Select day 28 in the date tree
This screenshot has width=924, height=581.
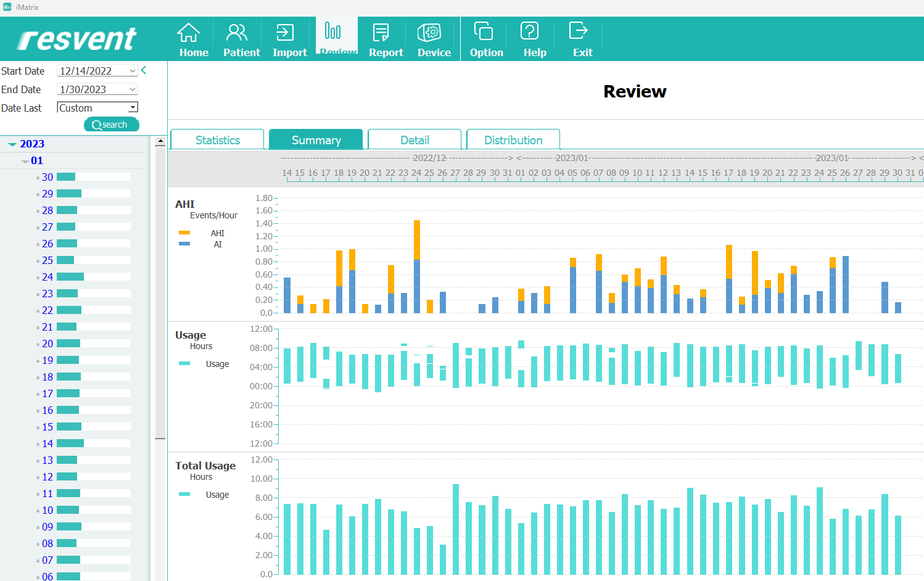point(47,210)
